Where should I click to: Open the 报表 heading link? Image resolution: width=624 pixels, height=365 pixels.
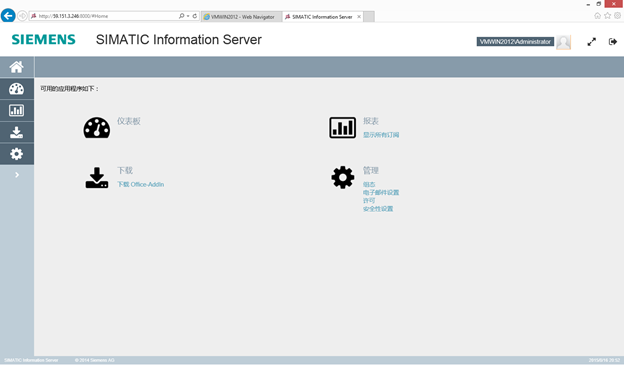(x=370, y=121)
